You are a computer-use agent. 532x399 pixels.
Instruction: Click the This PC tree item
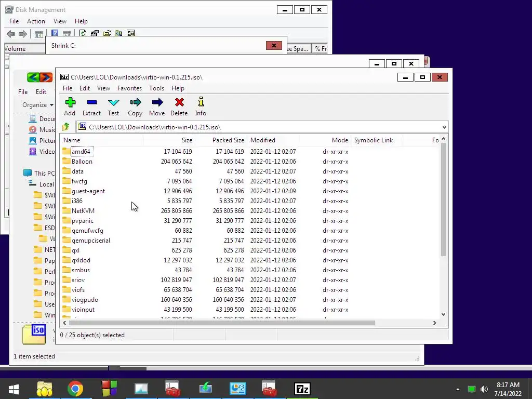pyautogui.click(x=39, y=174)
